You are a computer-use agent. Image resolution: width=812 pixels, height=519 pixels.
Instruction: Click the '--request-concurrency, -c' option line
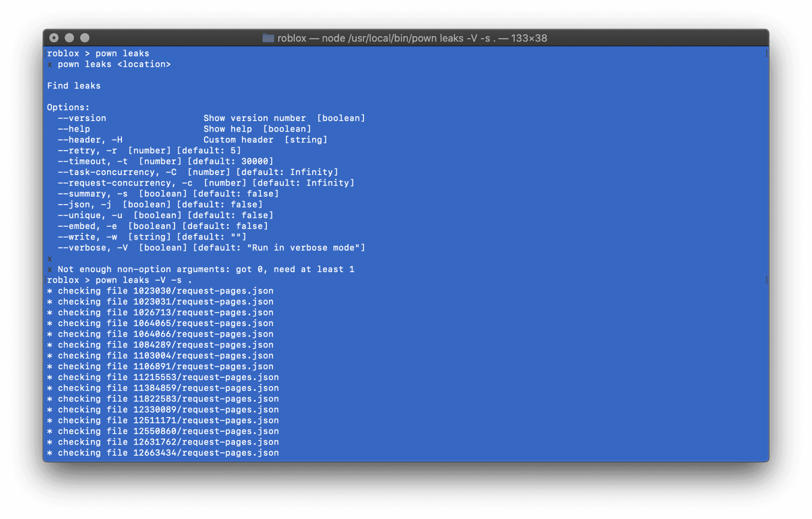(x=206, y=183)
